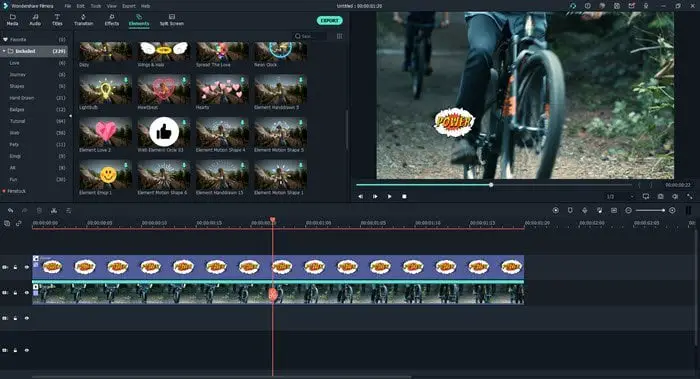This screenshot has width=700, height=379.
Task: Expand the preview to full screen
Action: click(690, 196)
